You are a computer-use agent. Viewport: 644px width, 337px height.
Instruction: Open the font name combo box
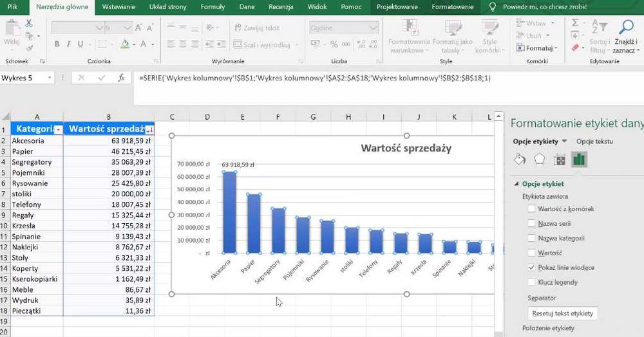tap(77, 28)
